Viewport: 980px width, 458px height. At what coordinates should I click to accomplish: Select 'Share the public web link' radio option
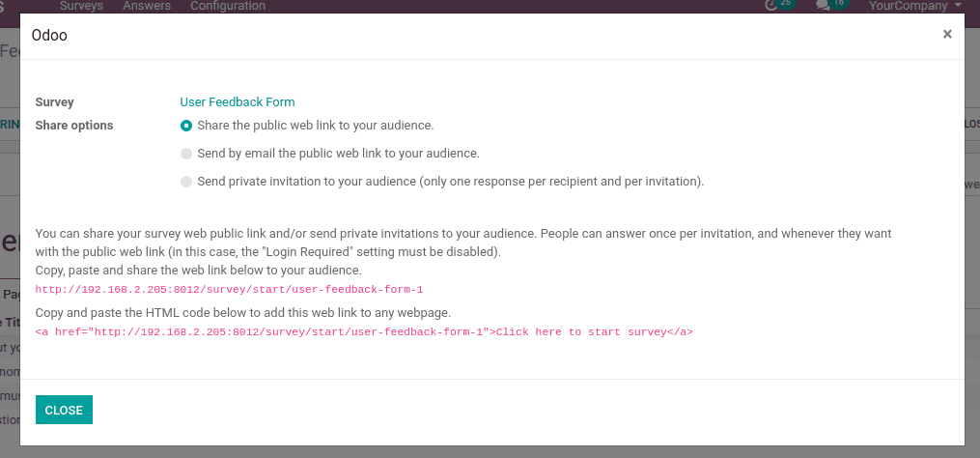point(186,126)
